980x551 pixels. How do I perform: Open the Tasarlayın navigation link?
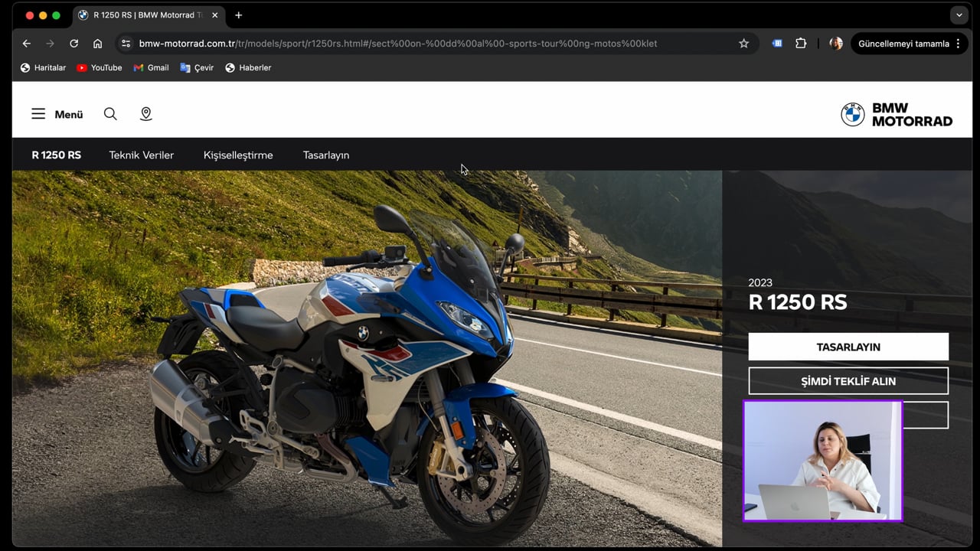click(x=326, y=155)
